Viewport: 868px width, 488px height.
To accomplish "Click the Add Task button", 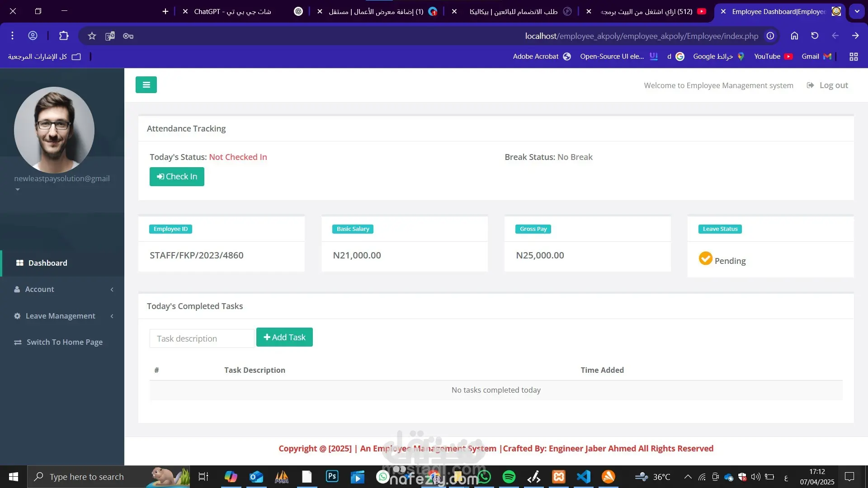I will (284, 337).
